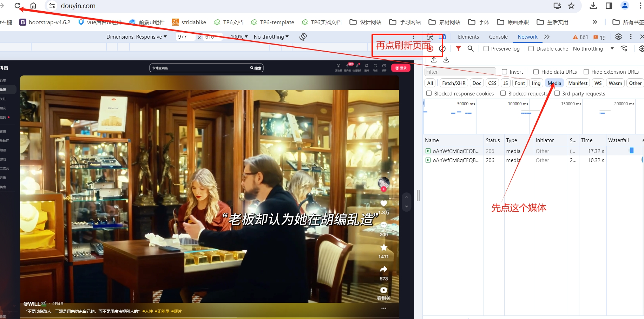Open the Douyin upload video icon
644x319 pixels.
tap(384, 66)
